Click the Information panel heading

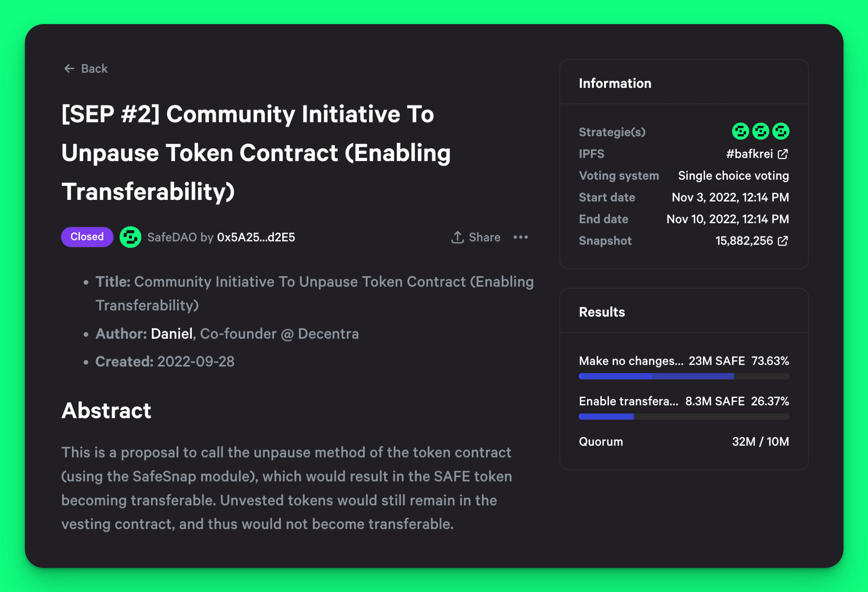click(615, 83)
